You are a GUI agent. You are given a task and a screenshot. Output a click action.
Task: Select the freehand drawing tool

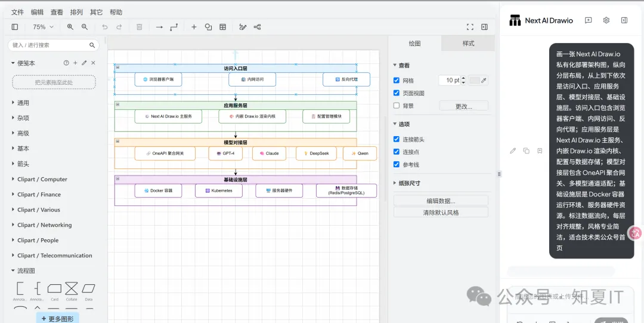click(x=243, y=27)
